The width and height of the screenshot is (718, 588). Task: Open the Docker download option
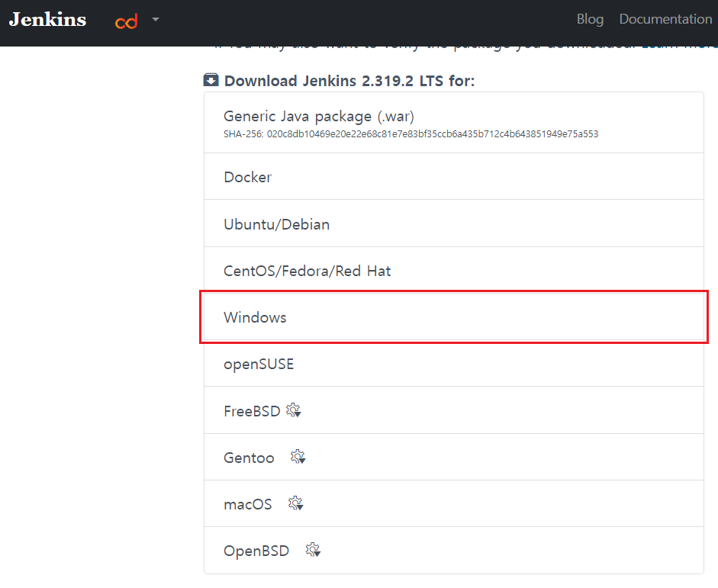point(454,177)
